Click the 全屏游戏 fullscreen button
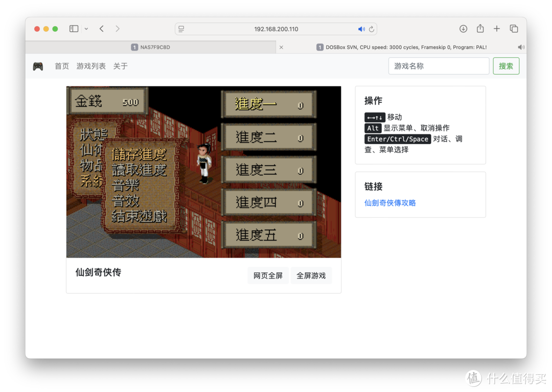This screenshot has height=392, width=552. click(311, 275)
